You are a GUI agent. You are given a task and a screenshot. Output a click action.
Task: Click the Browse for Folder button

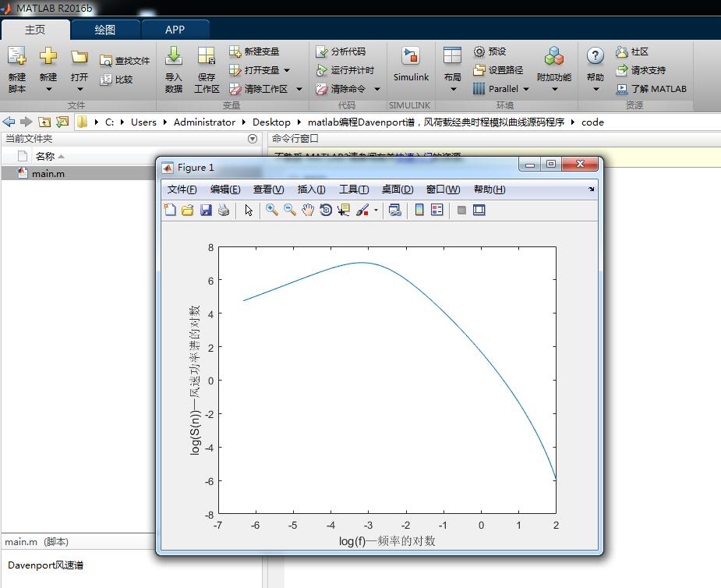coord(62,122)
